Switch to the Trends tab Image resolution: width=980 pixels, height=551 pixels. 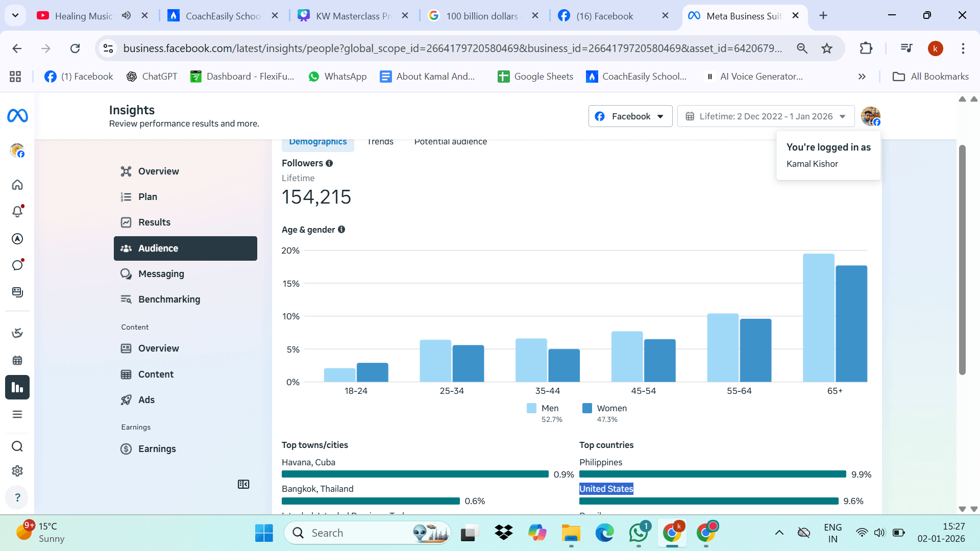coord(380,142)
